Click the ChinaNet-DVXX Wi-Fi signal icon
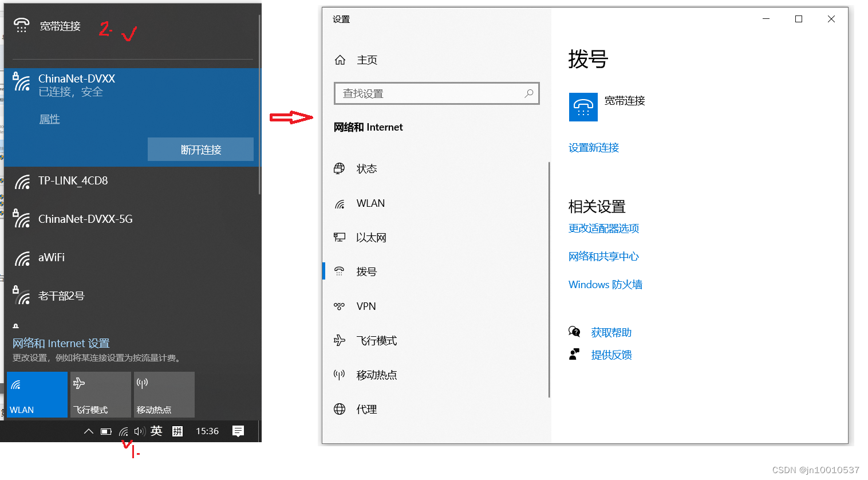The height and width of the screenshot is (480, 868). coord(21,82)
